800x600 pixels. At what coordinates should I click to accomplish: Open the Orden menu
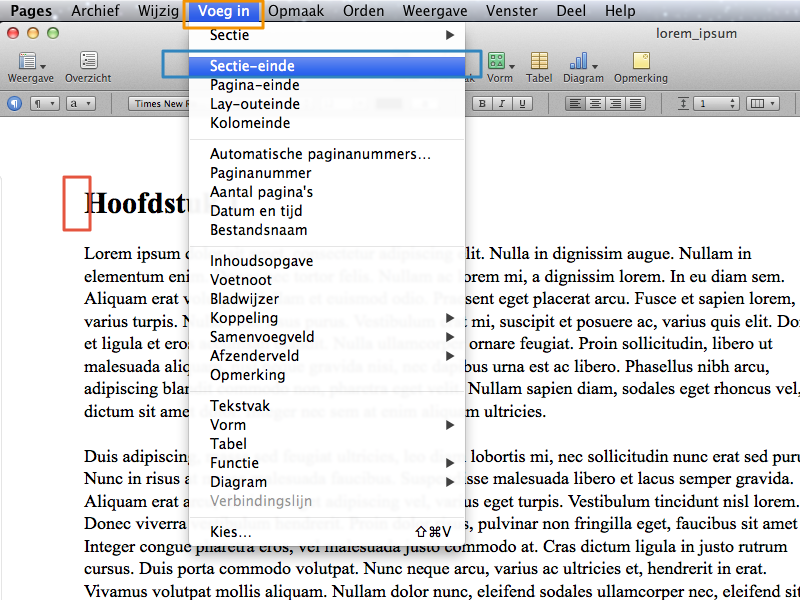(363, 11)
